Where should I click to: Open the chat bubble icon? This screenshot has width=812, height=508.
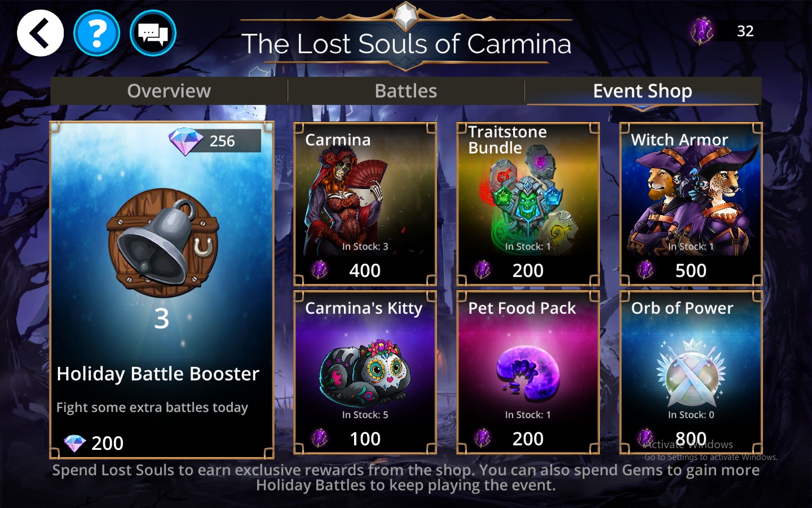pyautogui.click(x=153, y=33)
